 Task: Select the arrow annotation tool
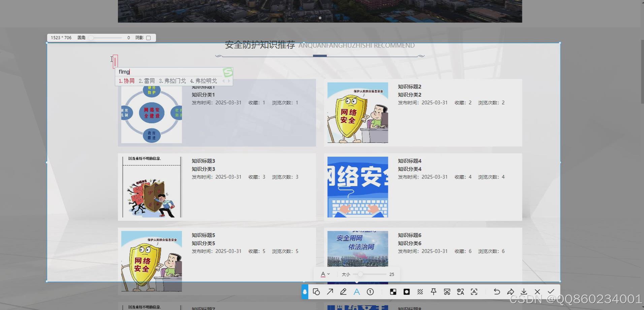(330, 292)
